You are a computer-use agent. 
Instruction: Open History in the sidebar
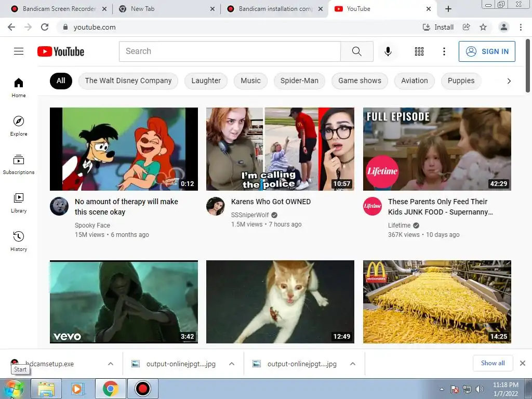[x=19, y=241]
